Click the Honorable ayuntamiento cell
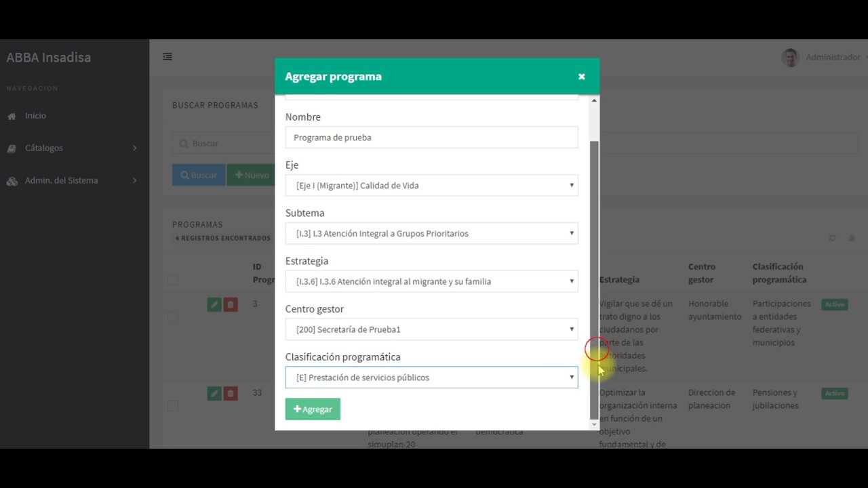This screenshot has height=488, width=868. click(x=715, y=310)
